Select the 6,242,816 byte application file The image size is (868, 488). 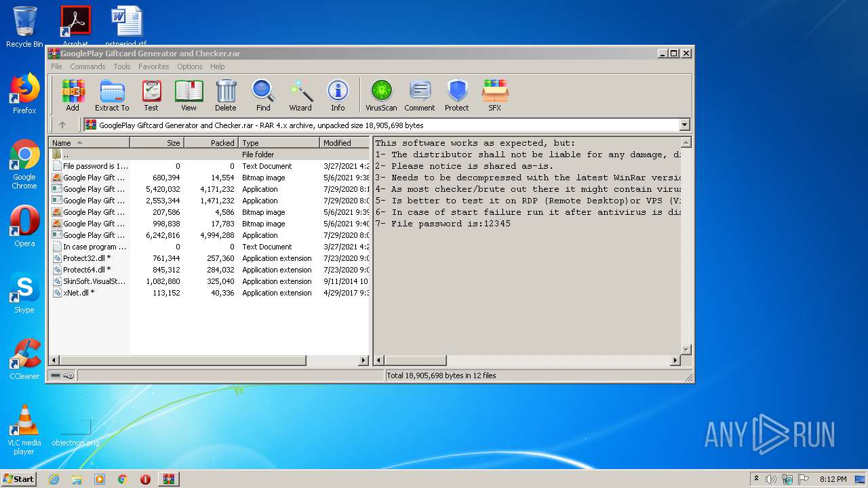tap(209, 235)
